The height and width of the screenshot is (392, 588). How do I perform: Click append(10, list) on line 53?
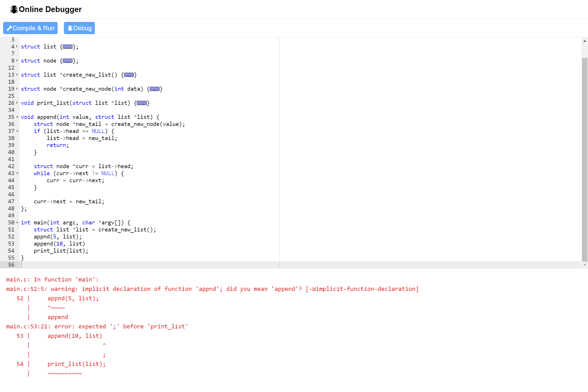(x=59, y=244)
